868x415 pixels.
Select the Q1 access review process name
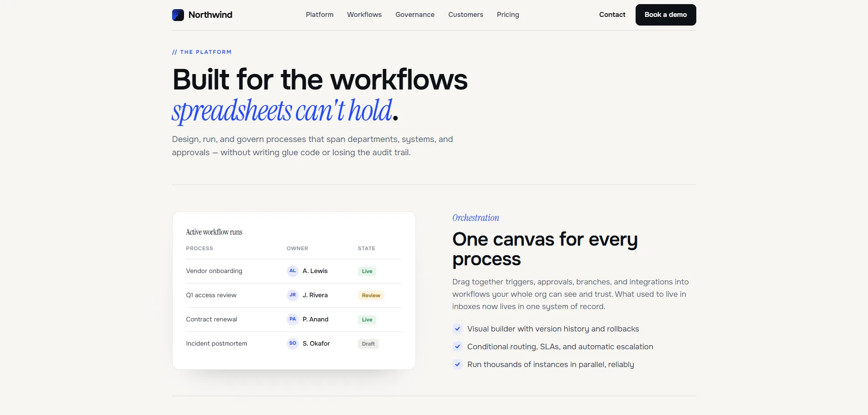[211, 295]
